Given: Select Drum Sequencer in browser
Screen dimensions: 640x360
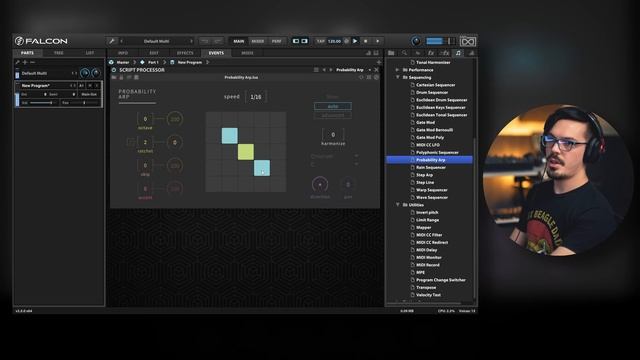Looking at the screenshot, I should tap(432, 92).
